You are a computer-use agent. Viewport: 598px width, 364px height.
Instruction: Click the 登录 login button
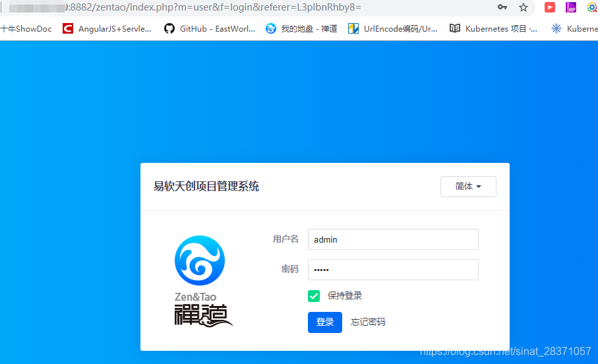tap(324, 322)
